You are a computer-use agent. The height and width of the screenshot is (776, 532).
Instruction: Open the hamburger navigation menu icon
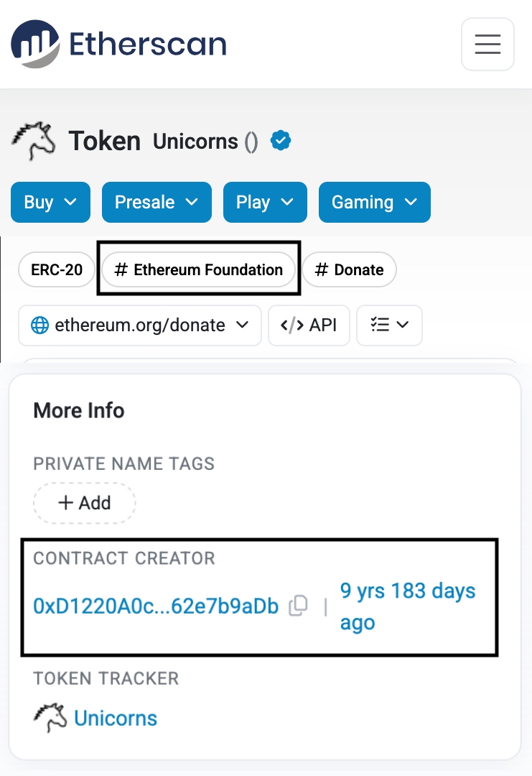(487, 44)
